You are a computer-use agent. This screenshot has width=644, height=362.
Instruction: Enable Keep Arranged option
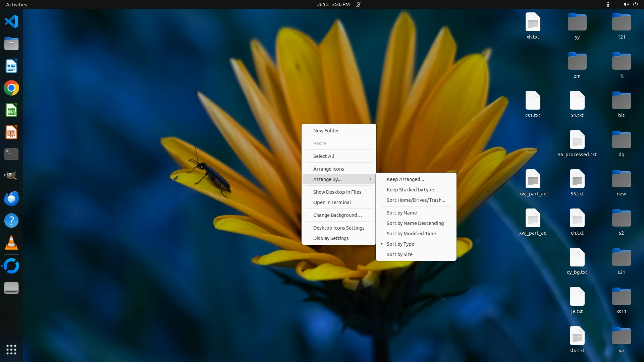point(405,179)
